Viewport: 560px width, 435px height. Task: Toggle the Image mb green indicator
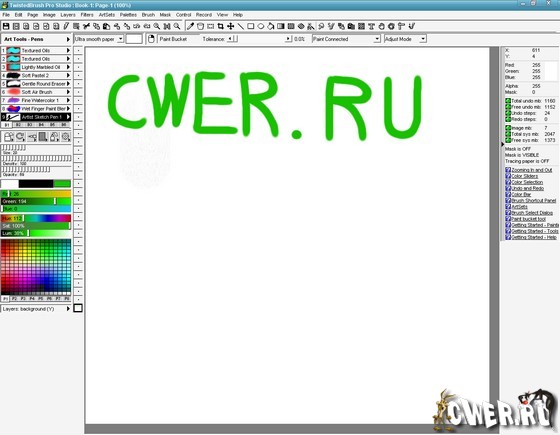[x=508, y=128]
